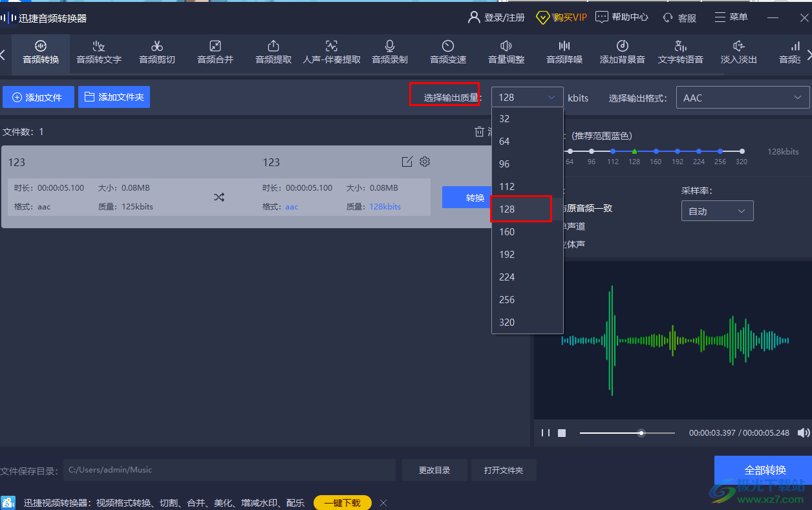Viewport: 812px width, 510px height.
Task: Click the 添加文件夹 add folder button
Action: (114, 97)
